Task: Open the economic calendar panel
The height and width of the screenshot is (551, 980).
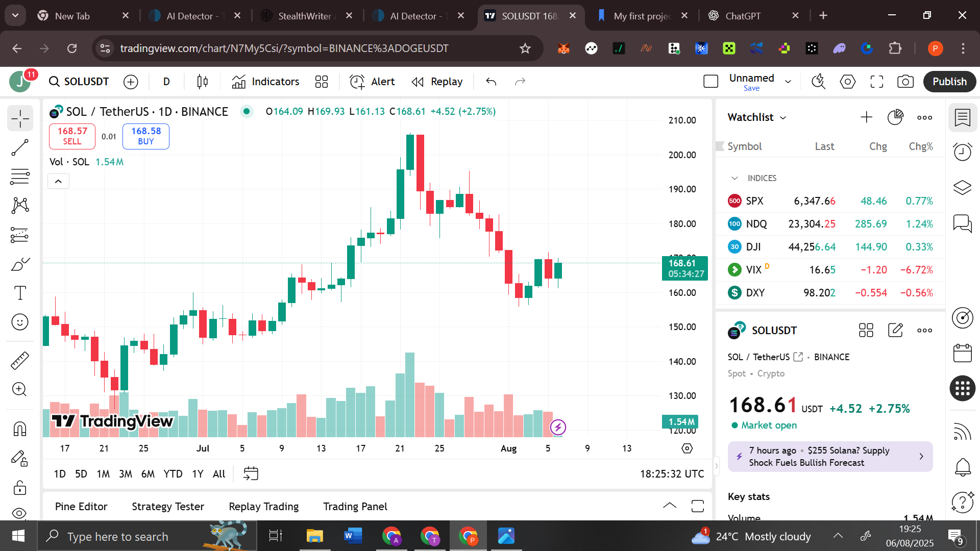Action: click(x=963, y=353)
